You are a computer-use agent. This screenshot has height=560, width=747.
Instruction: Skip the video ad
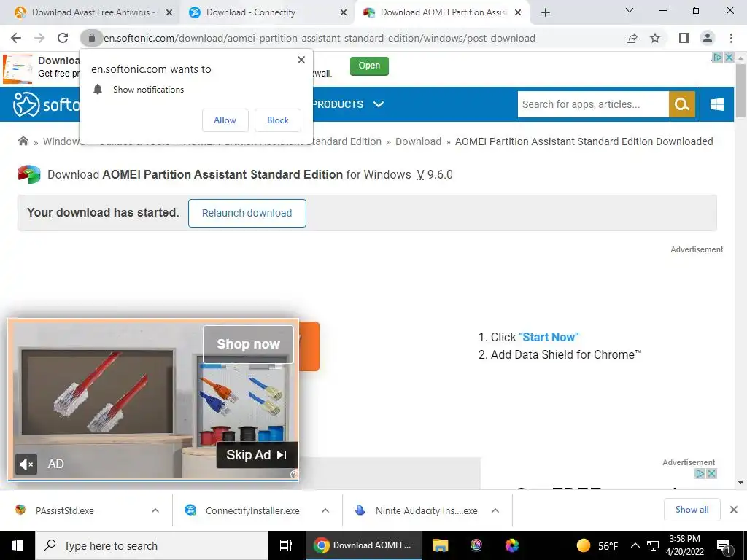(x=258, y=455)
